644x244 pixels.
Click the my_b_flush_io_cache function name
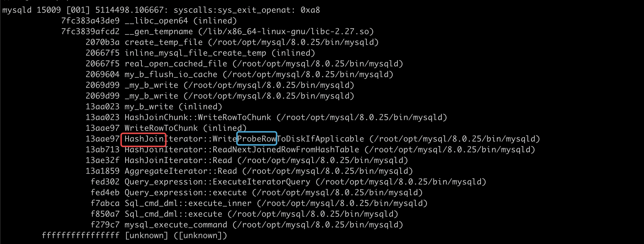pyautogui.click(x=171, y=75)
